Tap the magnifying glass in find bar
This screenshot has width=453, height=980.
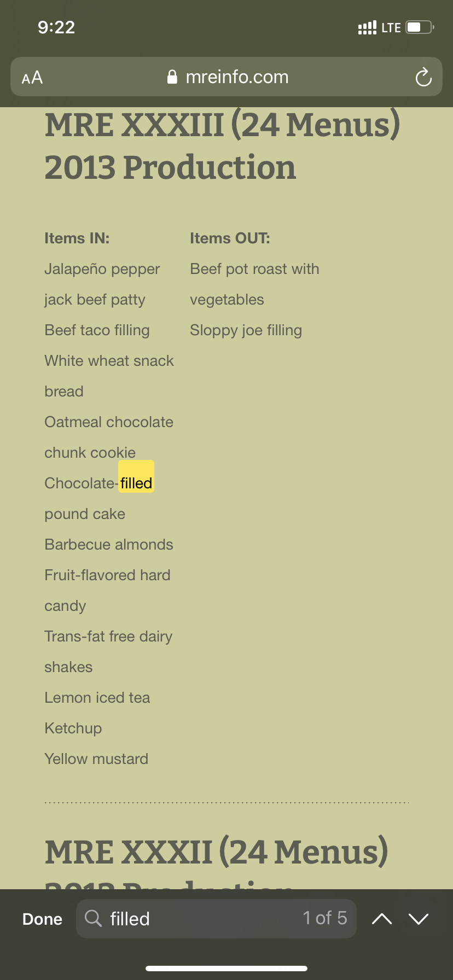(x=94, y=918)
